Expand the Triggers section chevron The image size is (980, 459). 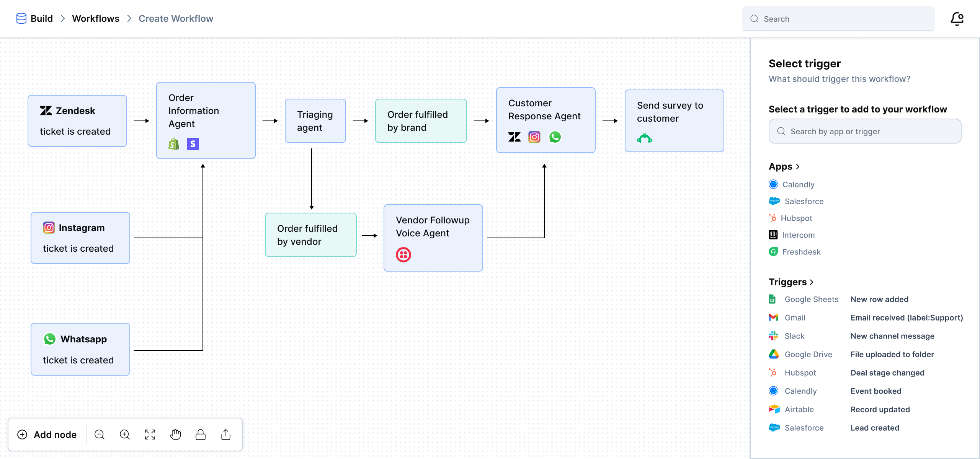point(812,282)
